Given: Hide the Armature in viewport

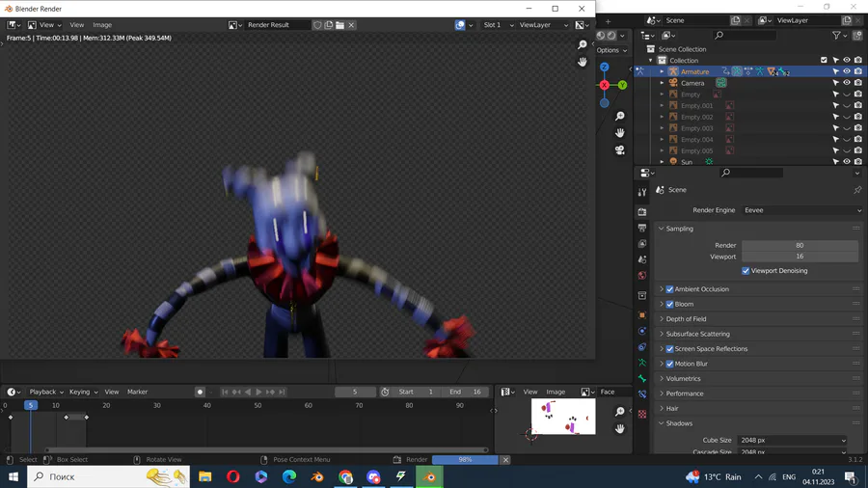Looking at the screenshot, I should 847,71.
